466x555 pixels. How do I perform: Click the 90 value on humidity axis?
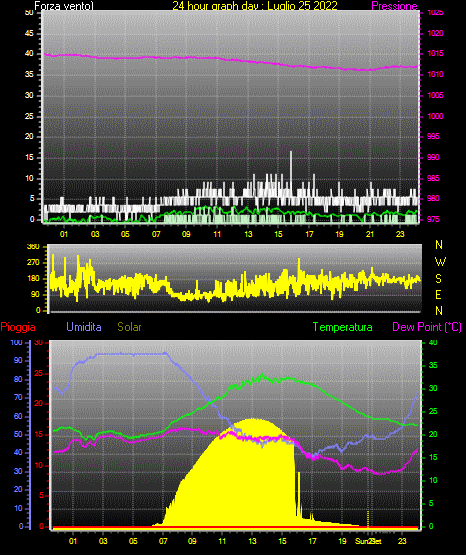pyautogui.click(x=18, y=360)
